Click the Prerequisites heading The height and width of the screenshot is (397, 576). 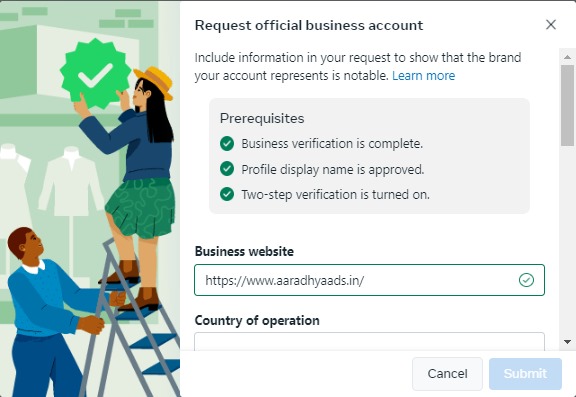point(262,119)
